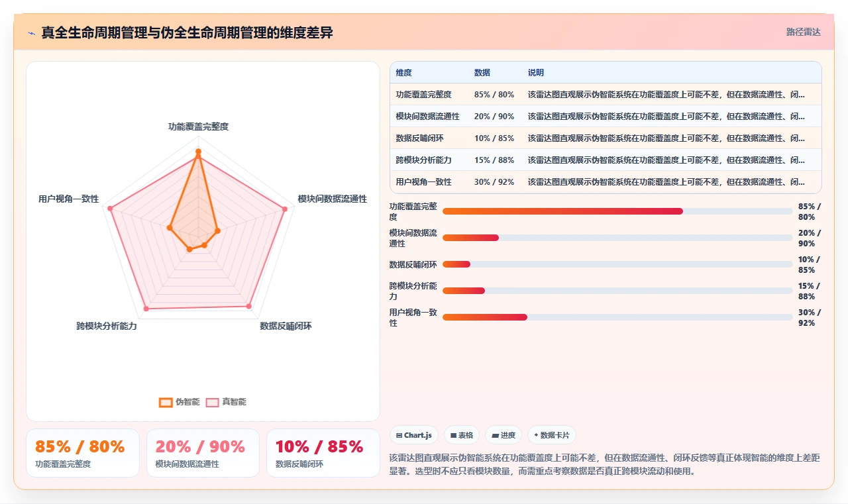Click the page title 真全生命周期管理与伪全生命周期管理的维度差异
The image size is (848, 504).
click(187, 32)
